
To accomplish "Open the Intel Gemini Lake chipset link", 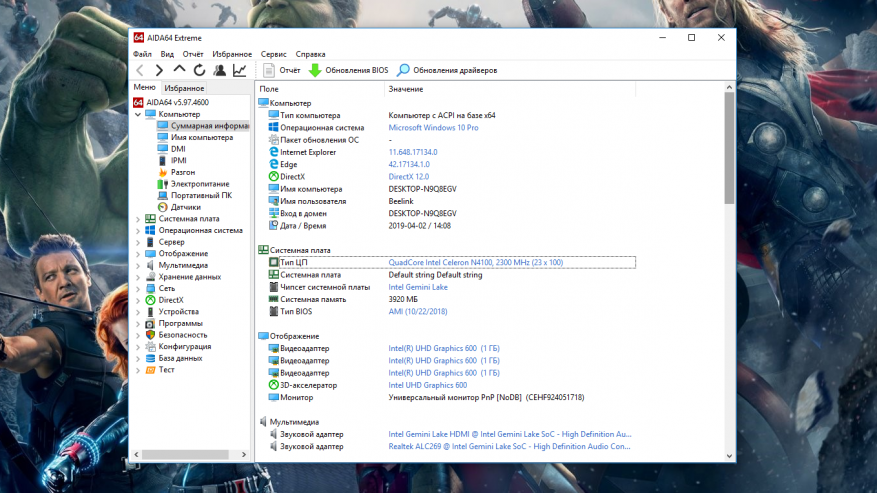I will tap(418, 287).
